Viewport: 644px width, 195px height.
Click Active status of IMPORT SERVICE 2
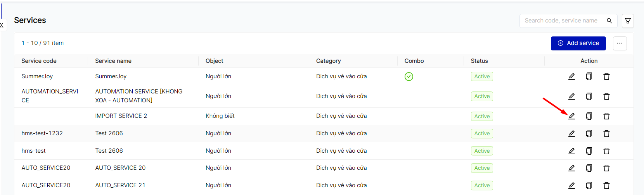pos(482,116)
